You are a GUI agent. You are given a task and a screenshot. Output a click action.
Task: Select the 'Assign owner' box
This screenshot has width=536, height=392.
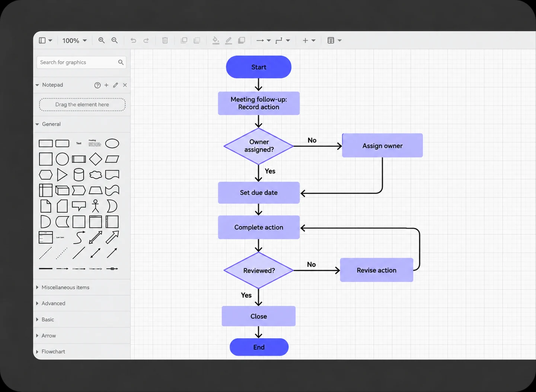pyautogui.click(x=382, y=145)
